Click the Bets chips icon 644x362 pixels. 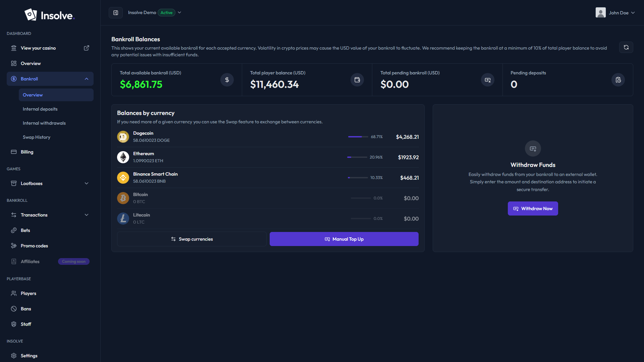click(x=14, y=230)
